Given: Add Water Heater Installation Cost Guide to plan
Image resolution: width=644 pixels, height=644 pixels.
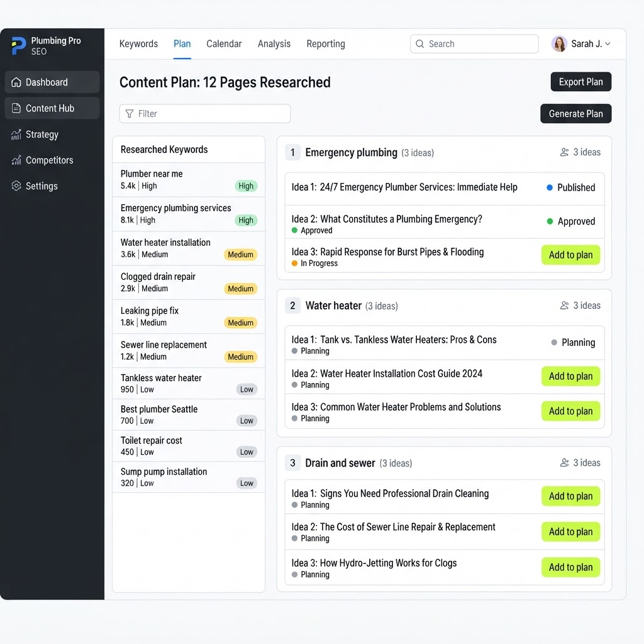Looking at the screenshot, I should click(x=570, y=376).
